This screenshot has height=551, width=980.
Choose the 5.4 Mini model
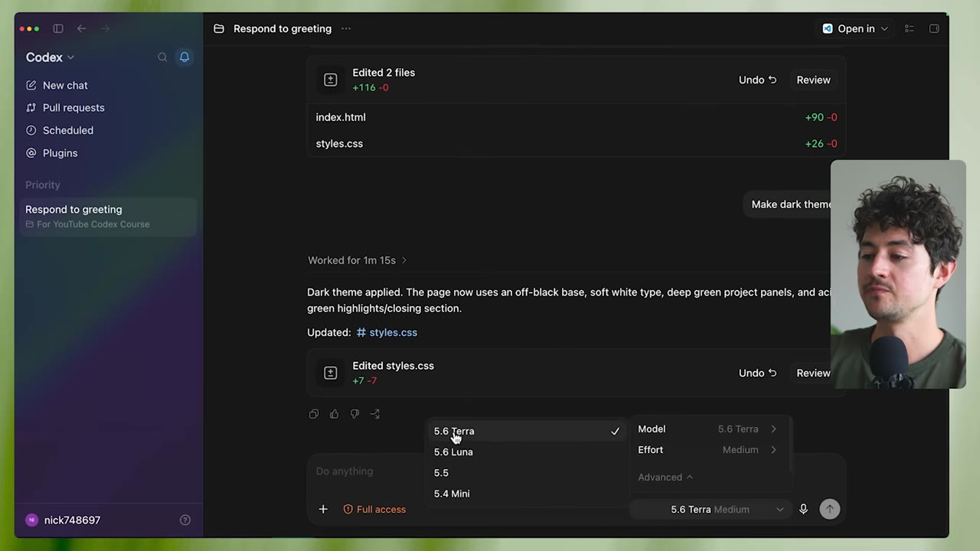click(527, 494)
